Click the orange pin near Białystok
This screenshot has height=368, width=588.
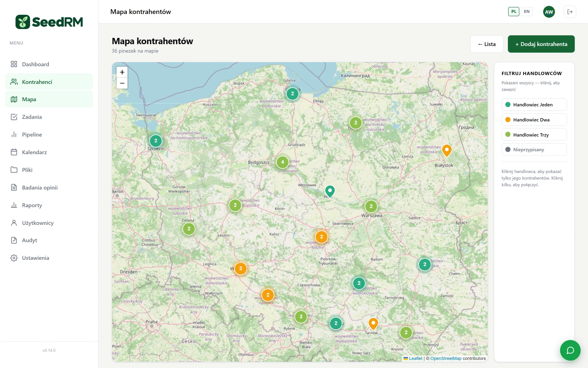(447, 150)
